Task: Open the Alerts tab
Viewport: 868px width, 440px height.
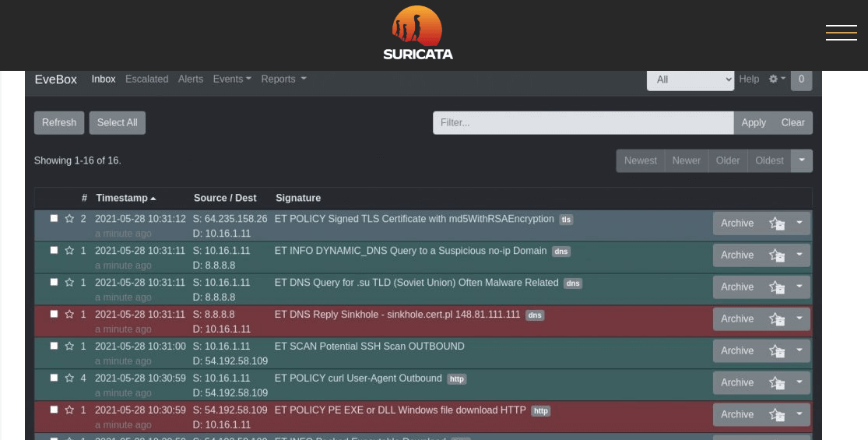Action: coord(191,79)
